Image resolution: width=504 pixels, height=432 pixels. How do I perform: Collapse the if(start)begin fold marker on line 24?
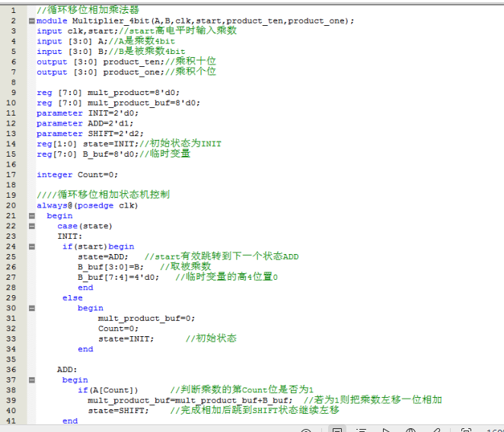(32, 246)
